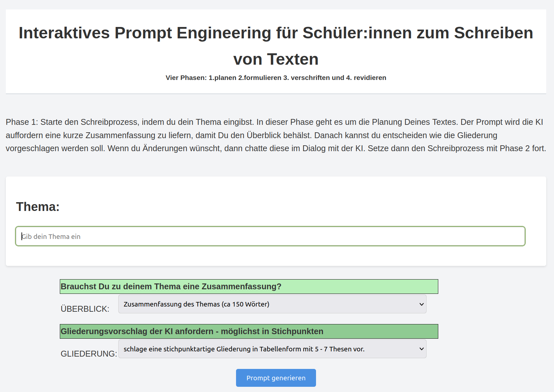Click 'Interaktives' in the page title

pyautogui.click(x=64, y=33)
